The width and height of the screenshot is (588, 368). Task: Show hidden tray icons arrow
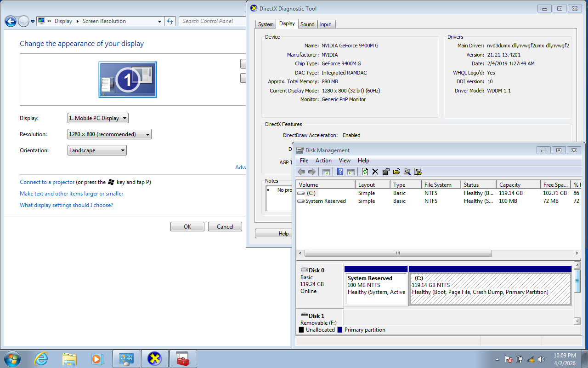pos(497,359)
